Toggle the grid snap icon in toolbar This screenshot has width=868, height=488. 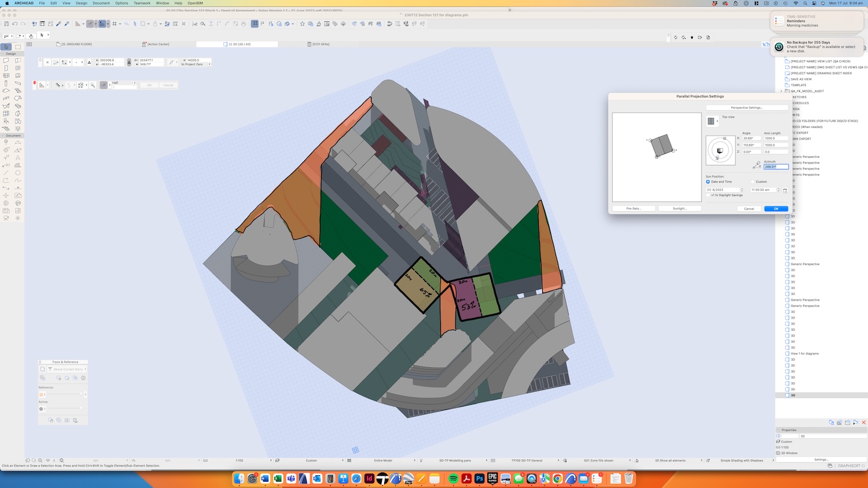pyautogui.click(x=115, y=24)
